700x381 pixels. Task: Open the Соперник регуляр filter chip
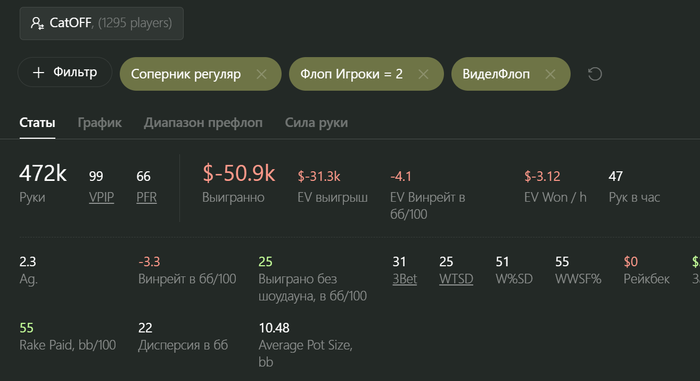coord(186,74)
